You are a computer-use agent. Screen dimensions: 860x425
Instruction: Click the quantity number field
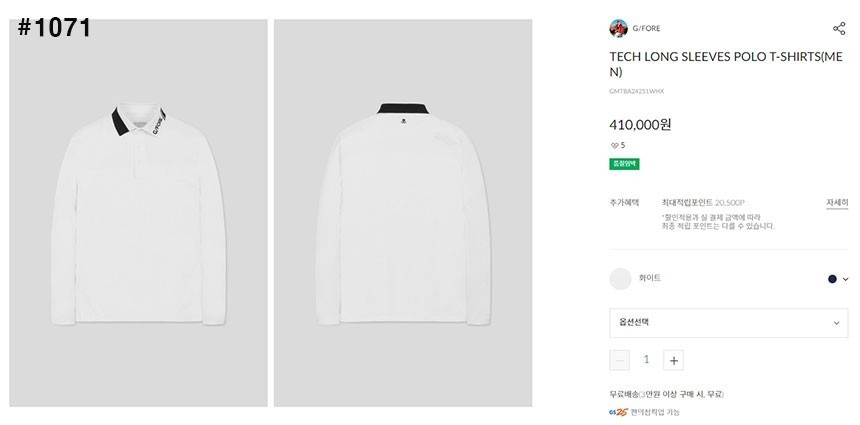tap(646, 360)
